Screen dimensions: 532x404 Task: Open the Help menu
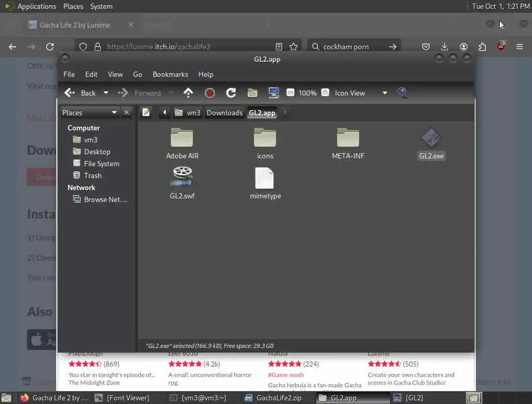point(206,74)
